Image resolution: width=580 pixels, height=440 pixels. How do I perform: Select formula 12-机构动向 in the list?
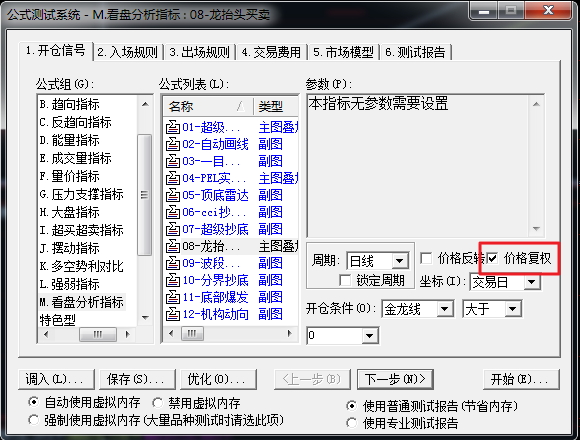[215, 314]
